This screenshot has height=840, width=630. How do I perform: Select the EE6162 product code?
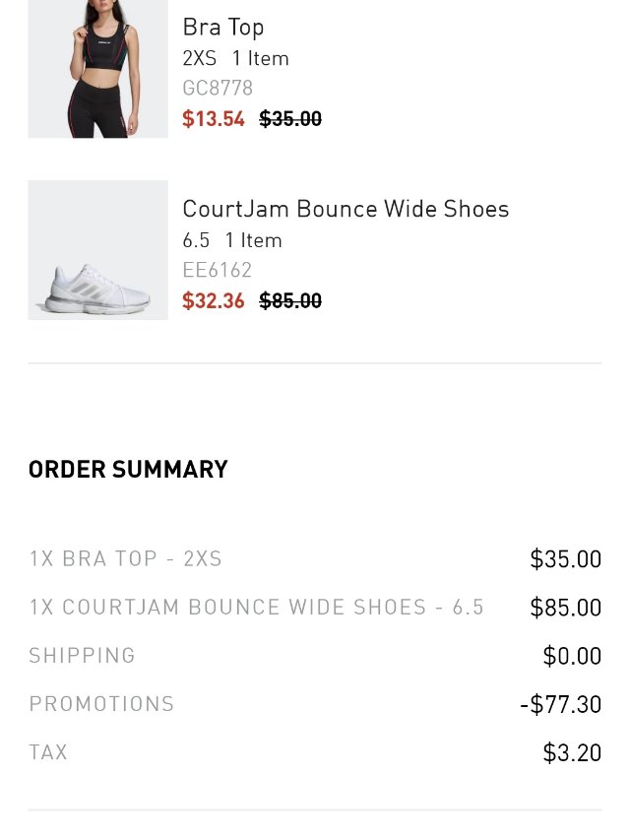[x=217, y=270]
